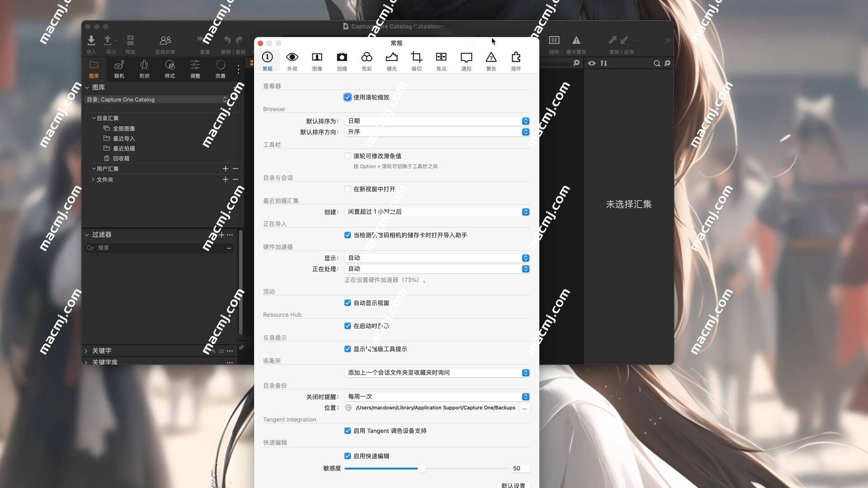The image size is (868, 488).
Task: Open the tool tabs three-dot options menu
Action: pyautogui.click(x=238, y=69)
